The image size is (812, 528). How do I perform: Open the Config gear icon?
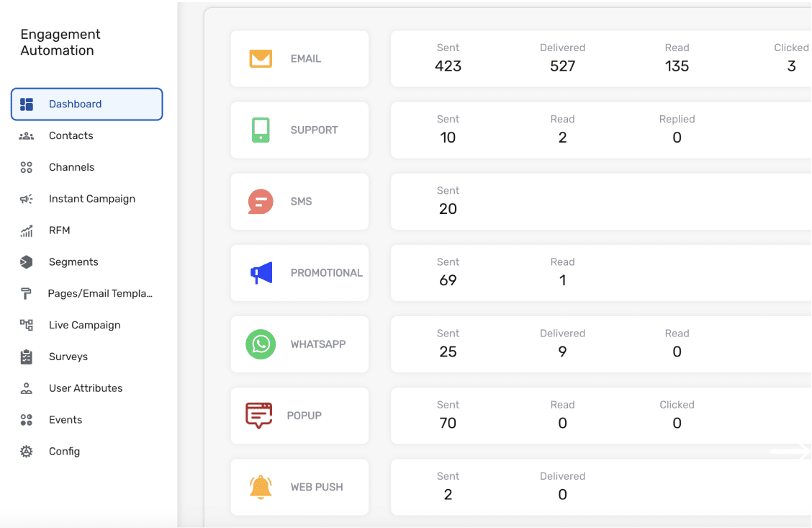[x=27, y=451]
